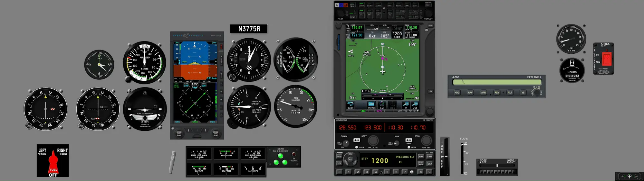Hit VFR on the GTX 330 transponder
644x181 pixels.
click(339, 163)
